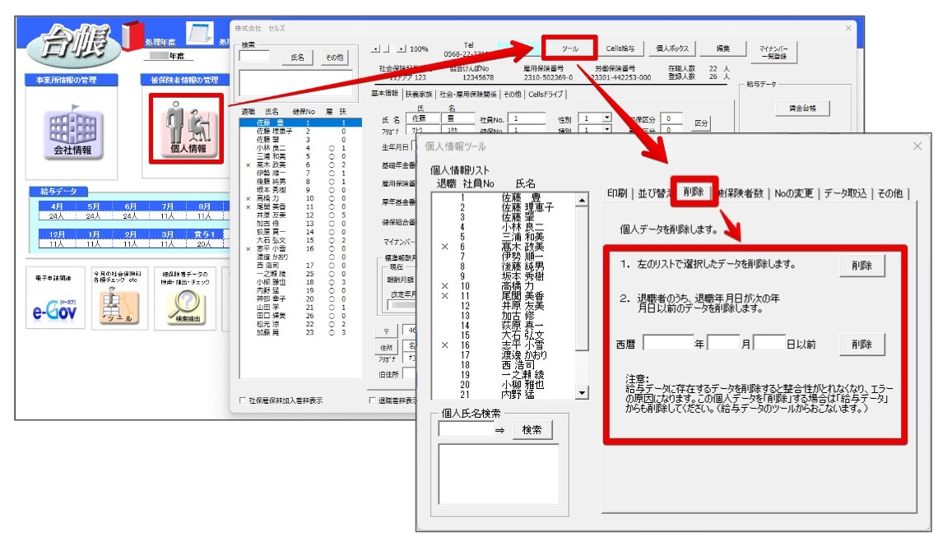Click the 月 month input field
This screenshot has height=560, width=952.
click(723, 343)
